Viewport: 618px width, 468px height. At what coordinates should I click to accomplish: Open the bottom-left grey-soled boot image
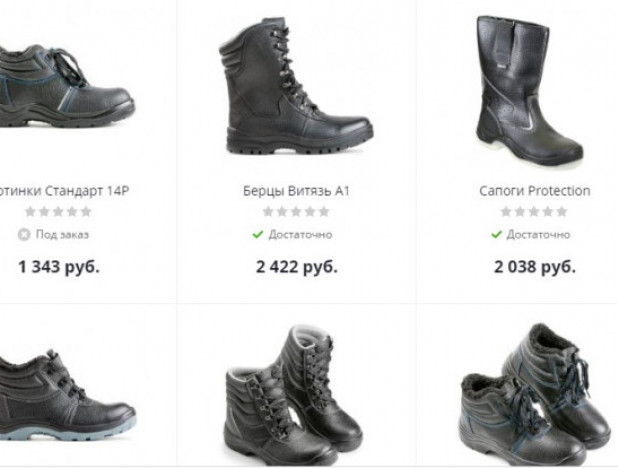coord(67,396)
